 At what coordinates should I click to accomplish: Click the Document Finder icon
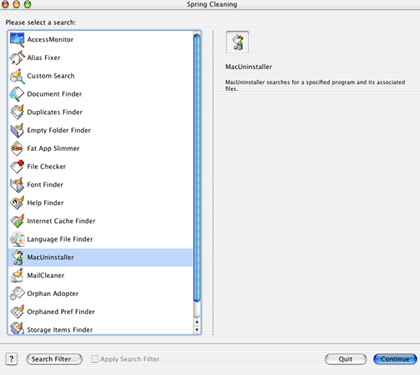tap(17, 94)
